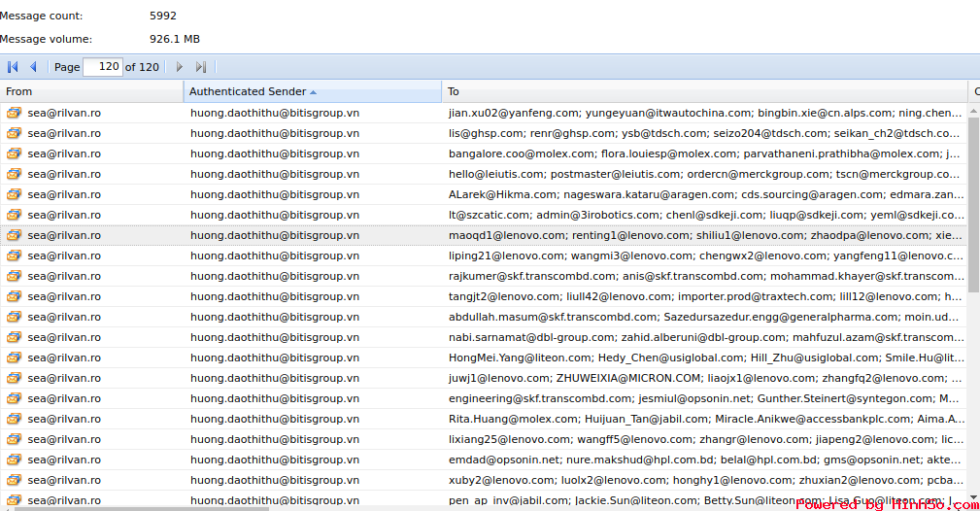Viewport: 980px width, 511px height.
Task: Go to next page
Action: (x=180, y=67)
